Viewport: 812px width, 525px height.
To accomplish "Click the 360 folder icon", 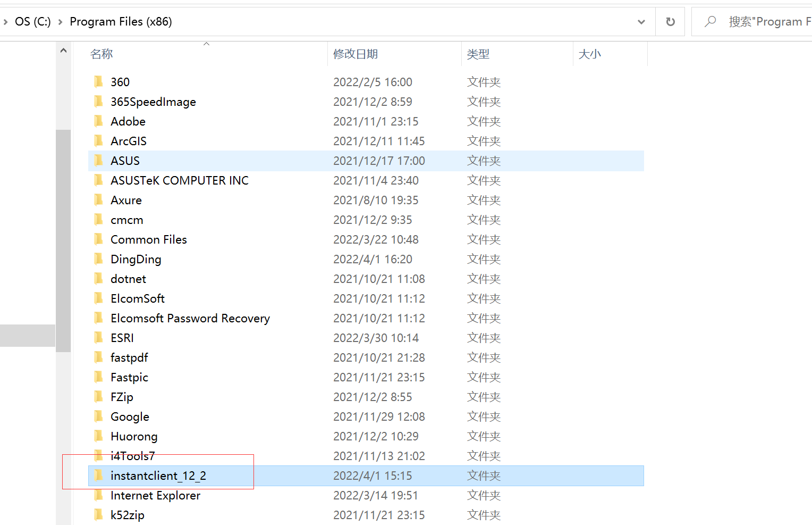I will click(99, 81).
